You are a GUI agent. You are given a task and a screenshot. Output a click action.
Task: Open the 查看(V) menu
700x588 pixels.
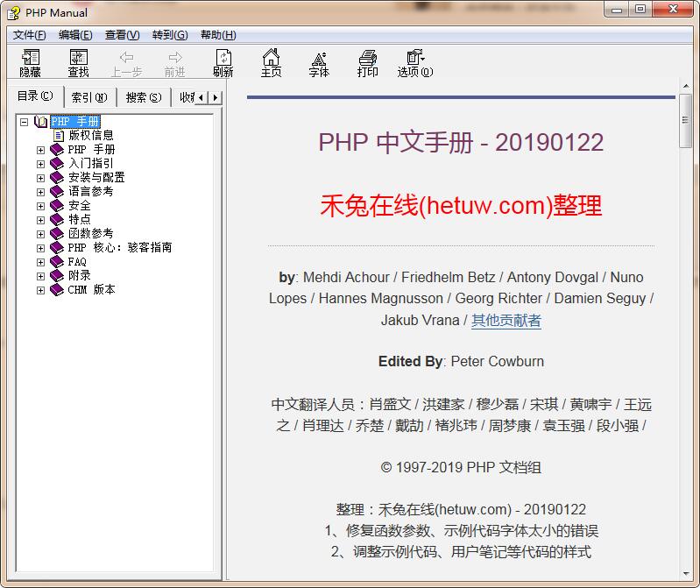[122, 35]
